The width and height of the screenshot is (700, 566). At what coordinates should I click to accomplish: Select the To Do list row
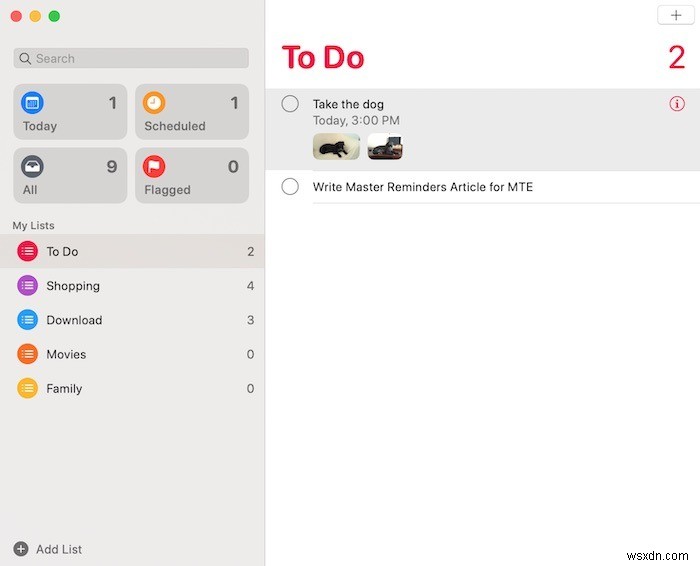[132, 251]
